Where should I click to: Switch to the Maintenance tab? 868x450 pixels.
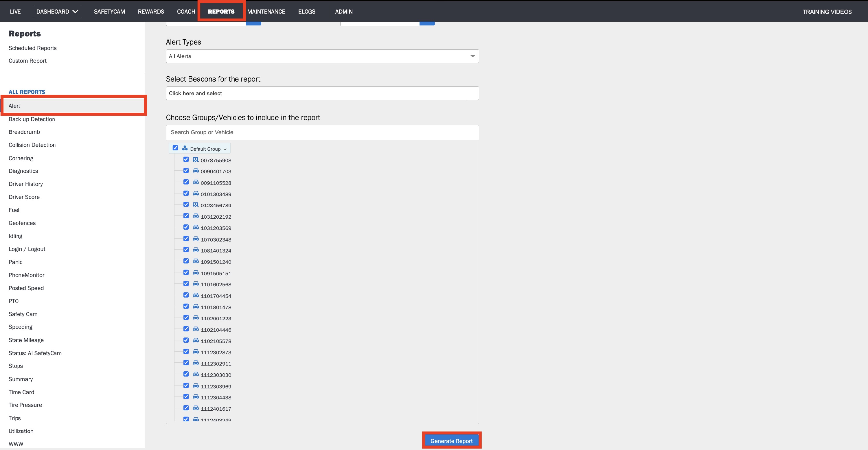tap(266, 12)
